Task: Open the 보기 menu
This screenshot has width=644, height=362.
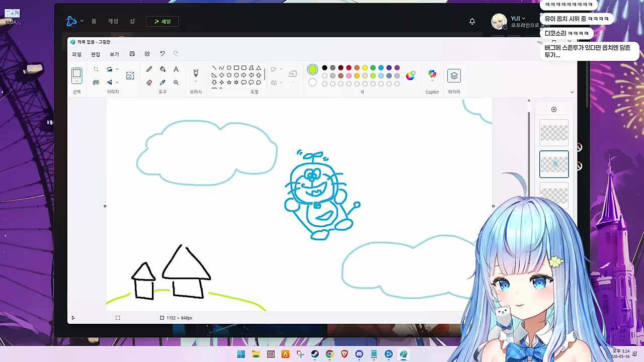Action: tap(114, 54)
